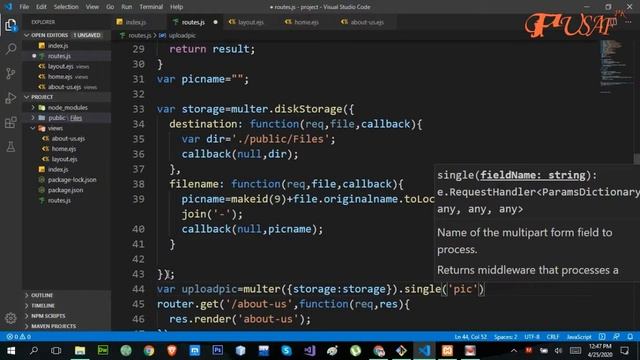This screenshot has height=360, width=640.
Task: Change CRLF end of line sequence
Action: point(553,337)
